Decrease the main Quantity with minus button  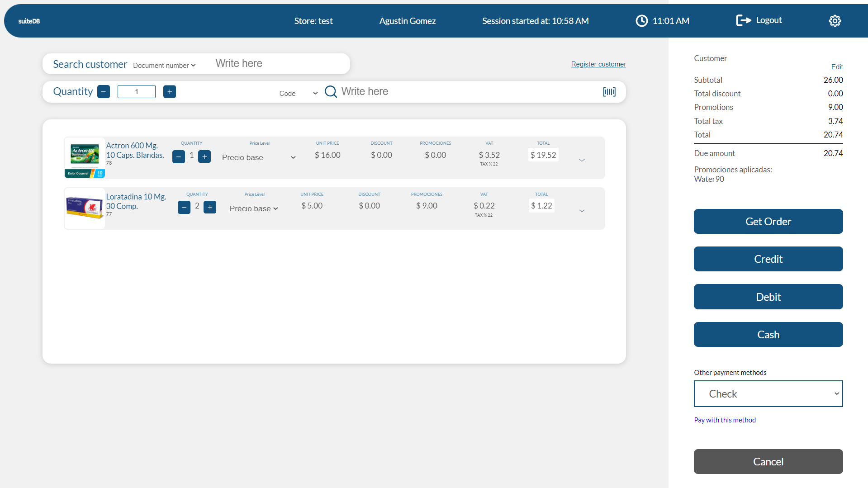tap(104, 92)
